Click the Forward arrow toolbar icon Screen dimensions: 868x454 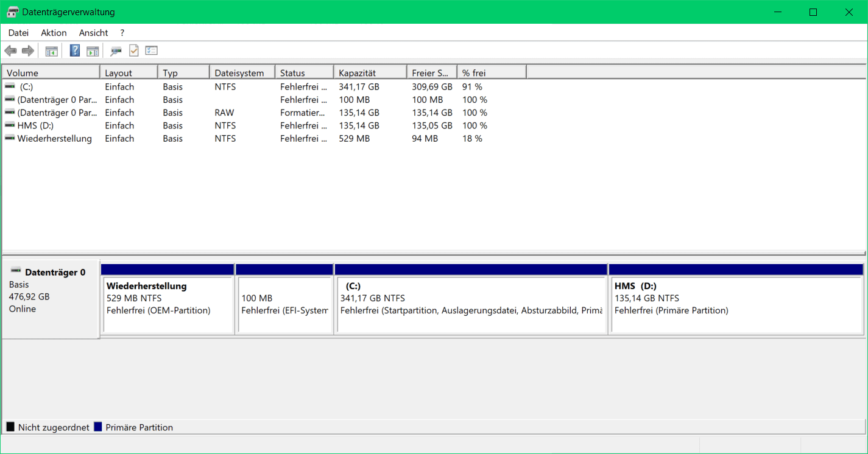tap(27, 51)
